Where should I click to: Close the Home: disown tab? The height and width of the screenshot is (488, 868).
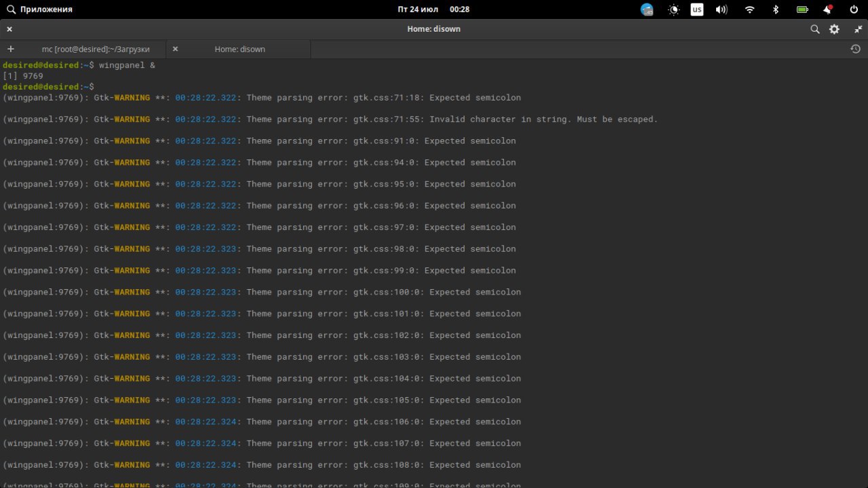click(175, 49)
